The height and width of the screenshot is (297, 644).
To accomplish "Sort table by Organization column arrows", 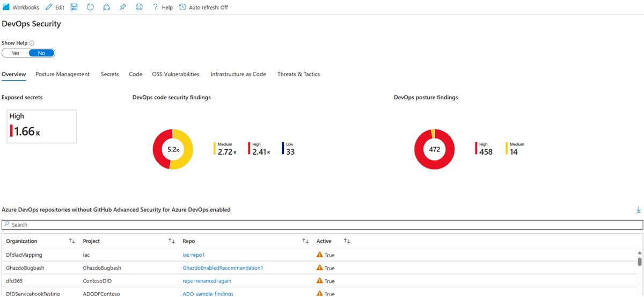I will 72,241.
